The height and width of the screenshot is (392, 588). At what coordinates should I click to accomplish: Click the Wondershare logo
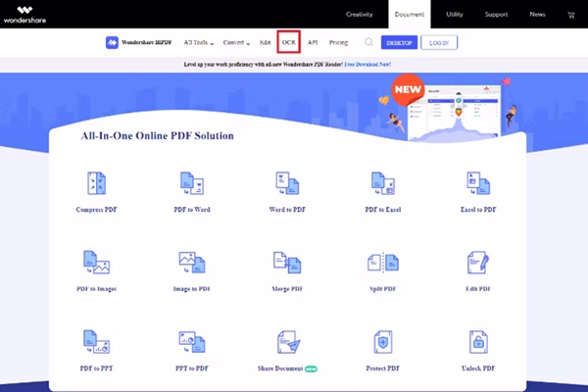coord(24,15)
